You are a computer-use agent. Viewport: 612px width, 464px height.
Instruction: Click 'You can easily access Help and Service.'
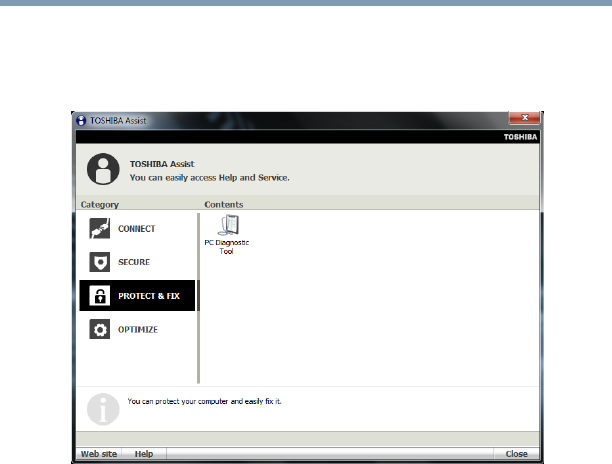point(210,178)
